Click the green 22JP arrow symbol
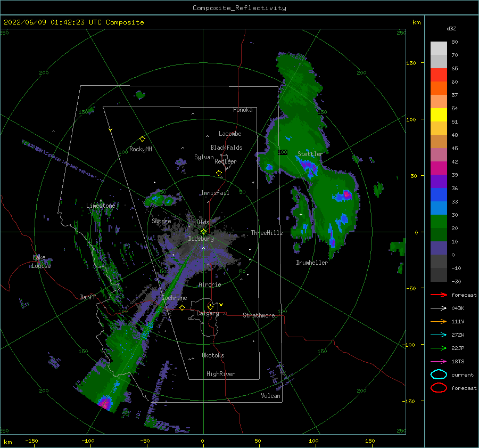Screen dimensions: 479x448 point(439,348)
